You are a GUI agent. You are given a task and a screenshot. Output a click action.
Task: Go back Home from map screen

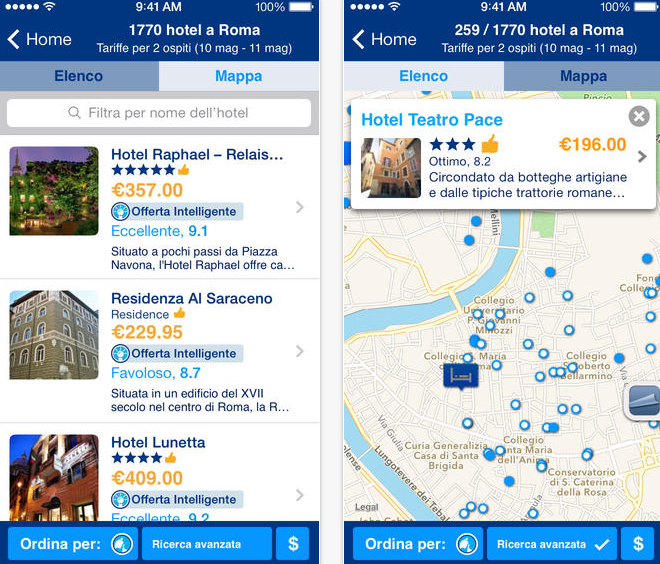[385, 39]
